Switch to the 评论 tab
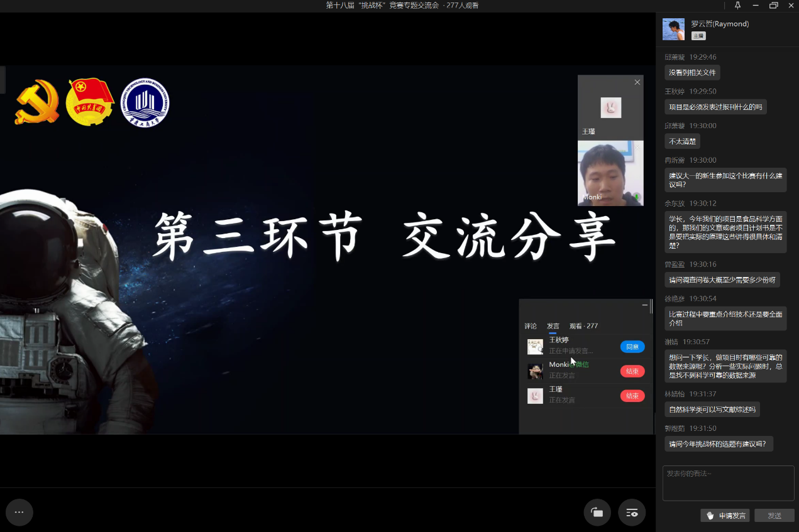799x532 pixels. click(x=531, y=326)
